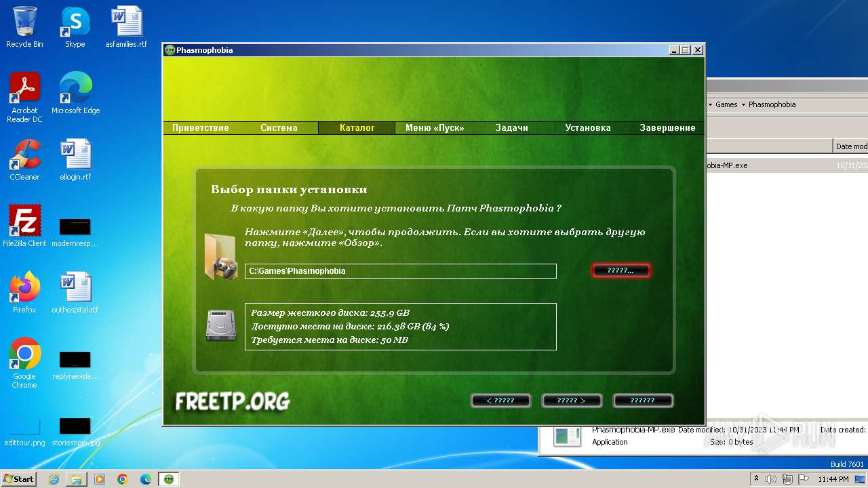Click Date modified column header in Explorer

click(x=851, y=146)
